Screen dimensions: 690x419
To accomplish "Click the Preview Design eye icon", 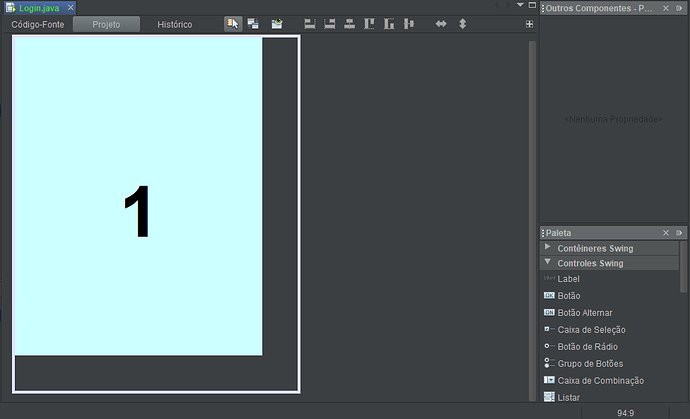I will (277, 24).
